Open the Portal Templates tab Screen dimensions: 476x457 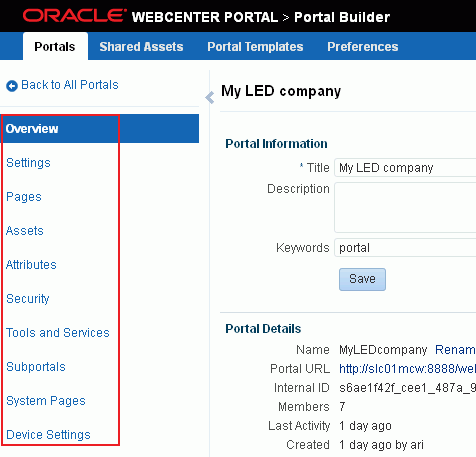tap(255, 47)
